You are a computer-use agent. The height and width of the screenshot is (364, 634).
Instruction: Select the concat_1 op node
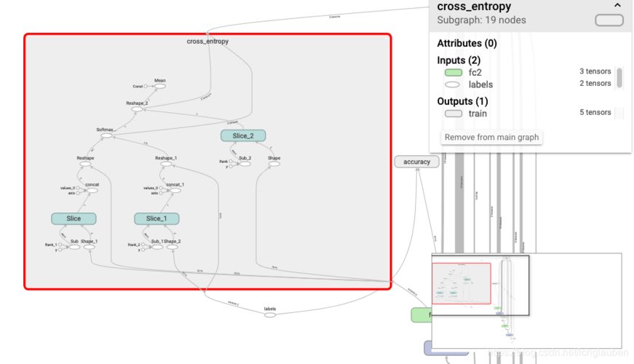[x=175, y=191]
